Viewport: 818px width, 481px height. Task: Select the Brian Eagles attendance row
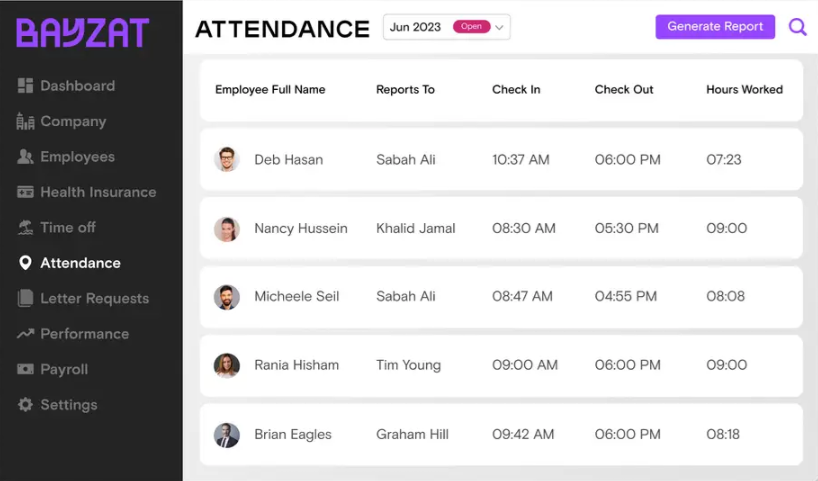501,434
